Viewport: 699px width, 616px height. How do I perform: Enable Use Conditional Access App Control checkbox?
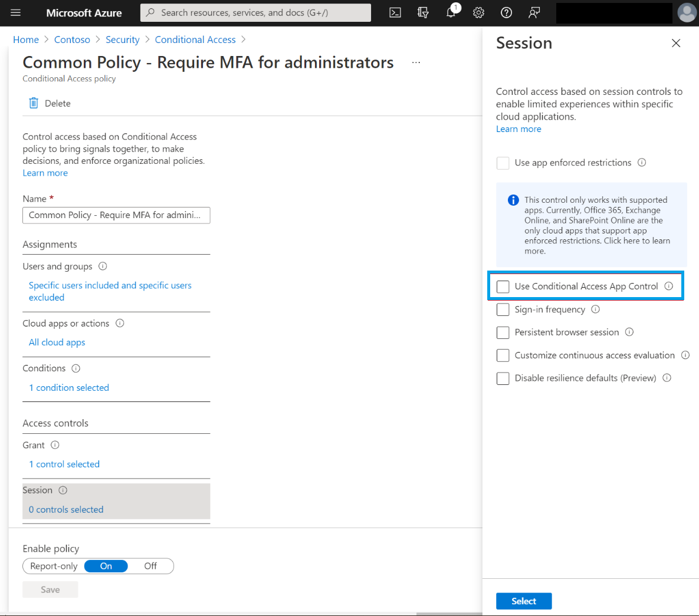(x=503, y=286)
